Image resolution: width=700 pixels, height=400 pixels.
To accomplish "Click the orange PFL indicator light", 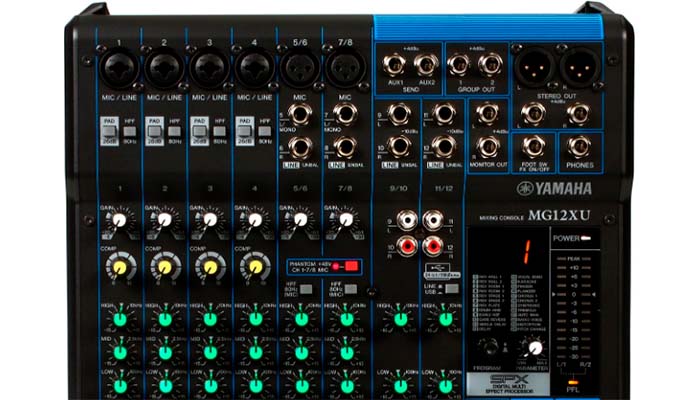I will [573, 382].
